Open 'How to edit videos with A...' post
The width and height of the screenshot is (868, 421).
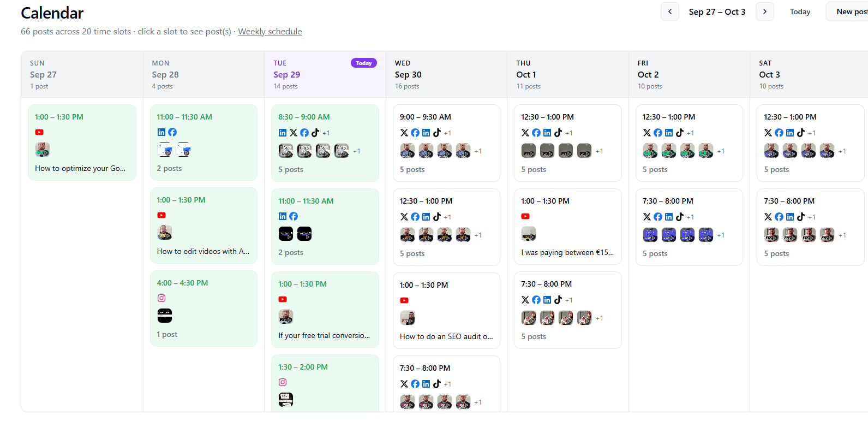tap(203, 251)
